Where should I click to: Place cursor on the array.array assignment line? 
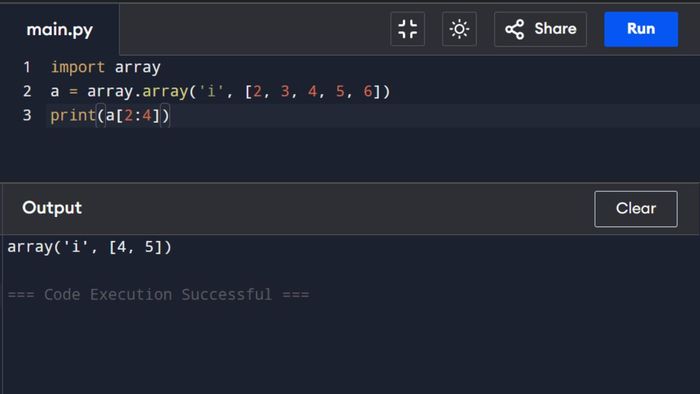click(220, 91)
